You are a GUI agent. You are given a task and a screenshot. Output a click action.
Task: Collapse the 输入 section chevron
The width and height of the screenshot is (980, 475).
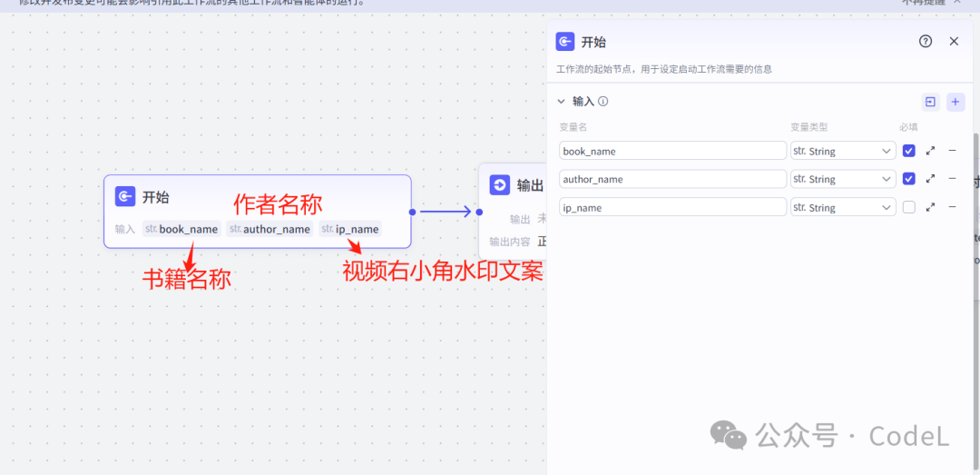(562, 102)
